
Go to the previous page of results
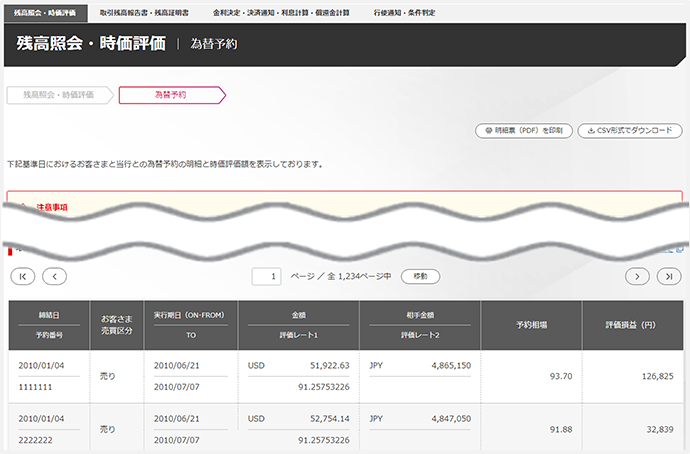[53, 276]
